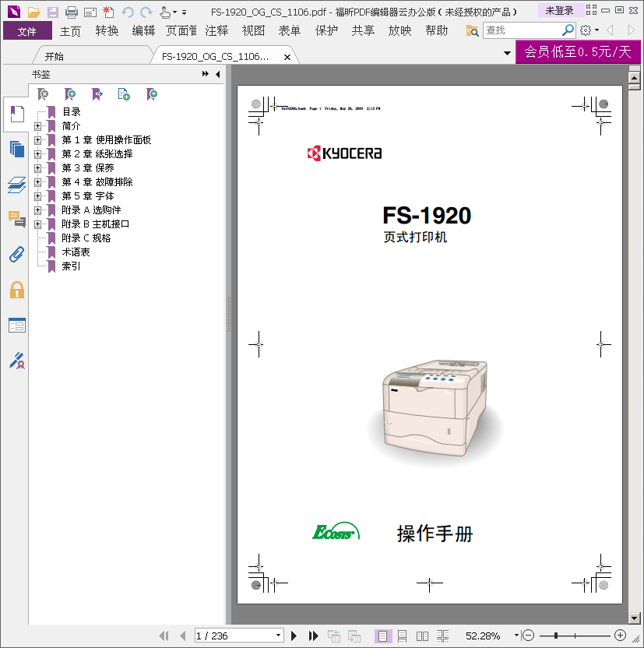The height and width of the screenshot is (648, 644).
Task: Go to the next page
Action: pyautogui.click(x=294, y=636)
